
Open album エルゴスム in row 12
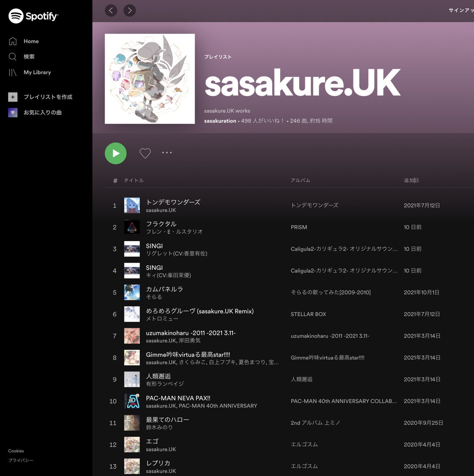(x=304, y=445)
